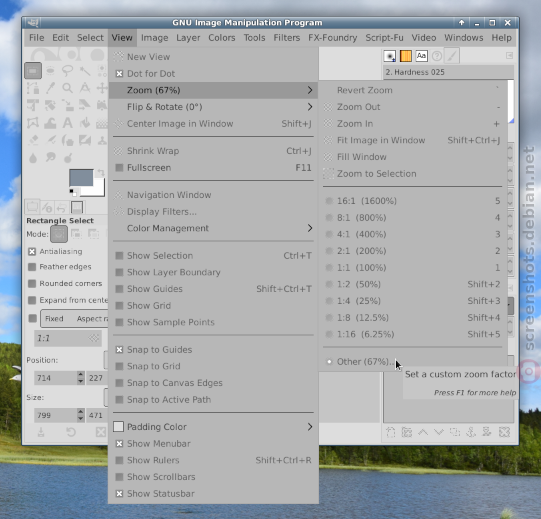
Task: Select the Zoom magnifier tool
Action: pyautogui.click(x=67, y=88)
